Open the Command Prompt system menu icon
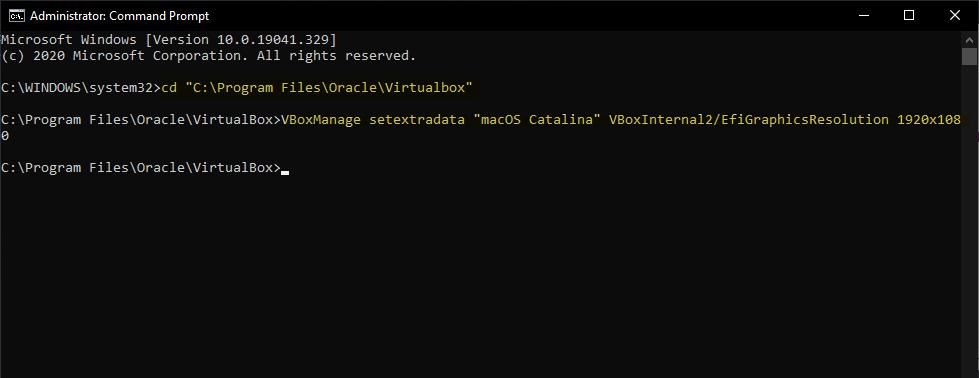Screen dimensions: 979x378 [x=17, y=16]
